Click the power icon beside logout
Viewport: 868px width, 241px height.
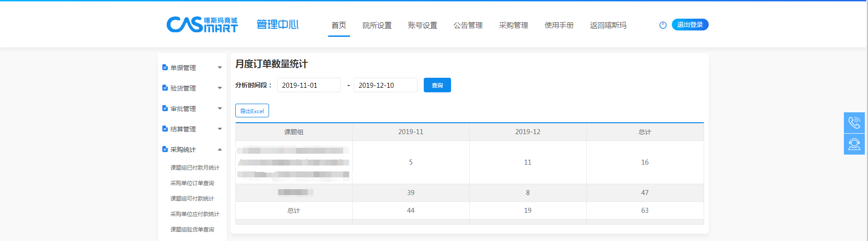tap(663, 25)
